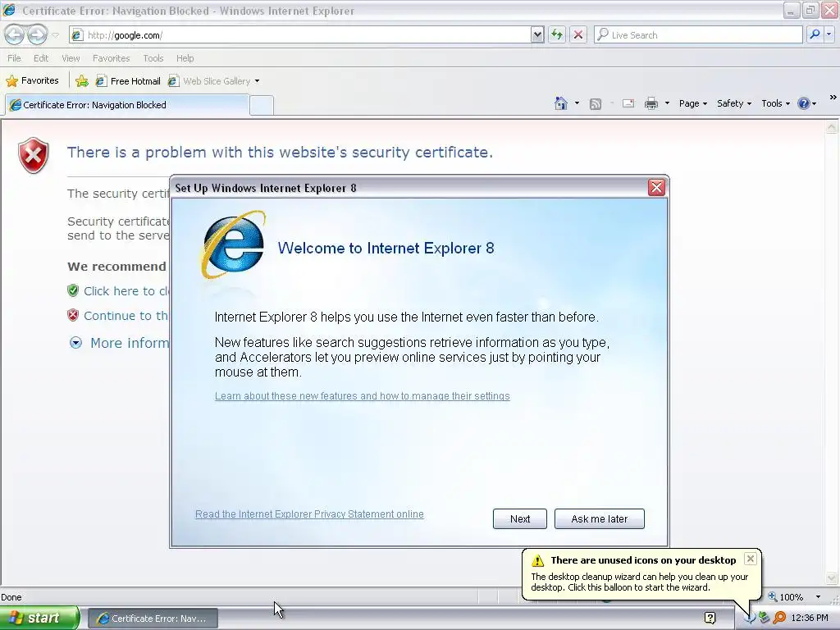
Task: Open Learn about these new features link
Action: (362, 396)
